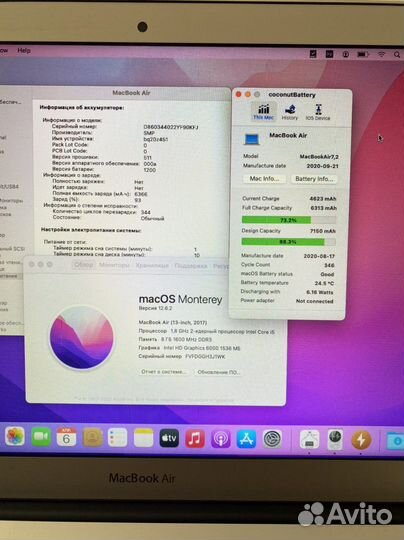This screenshot has height=540, width=404.
Task: Click the Графика Intel HD Graphics 6000 line
Action: click(189, 348)
